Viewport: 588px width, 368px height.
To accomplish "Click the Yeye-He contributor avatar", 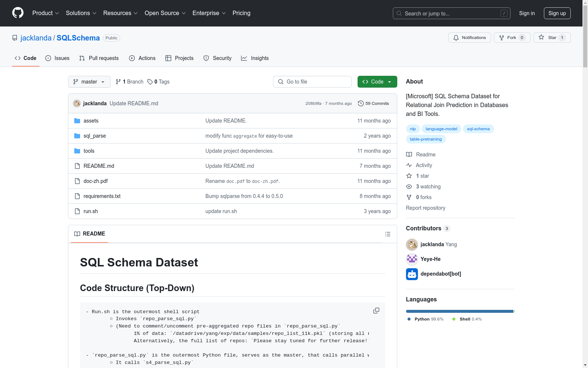I will pos(412,259).
